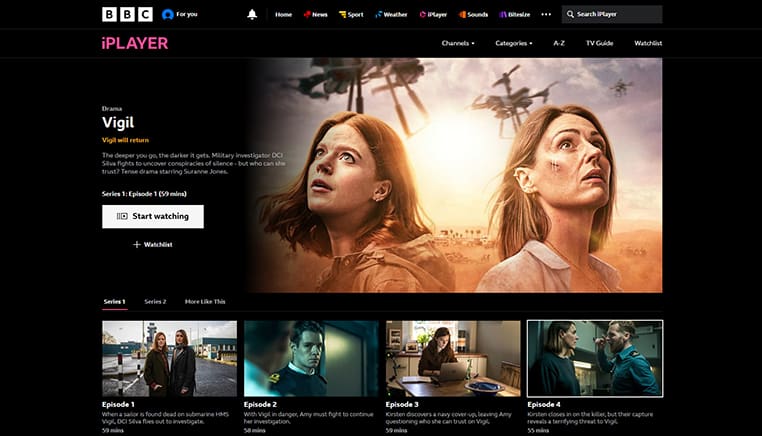
Task: Open iPlayer in the top navigation
Action: (433, 15)
